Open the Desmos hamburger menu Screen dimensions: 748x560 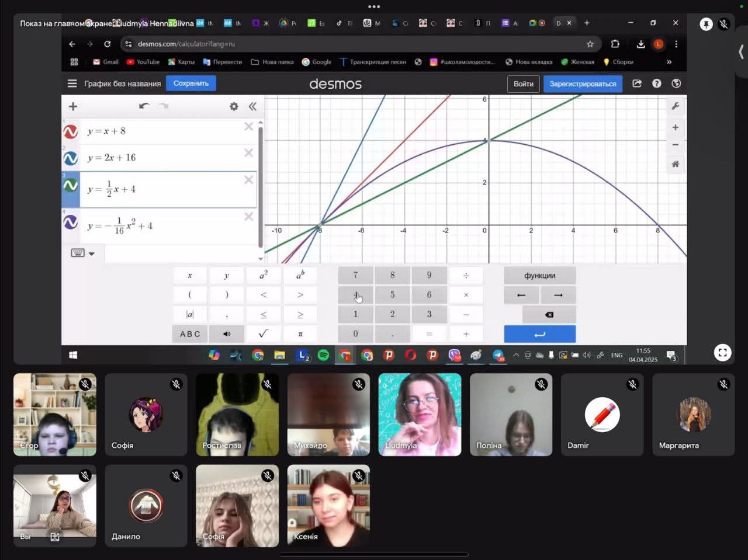point(72,84)
